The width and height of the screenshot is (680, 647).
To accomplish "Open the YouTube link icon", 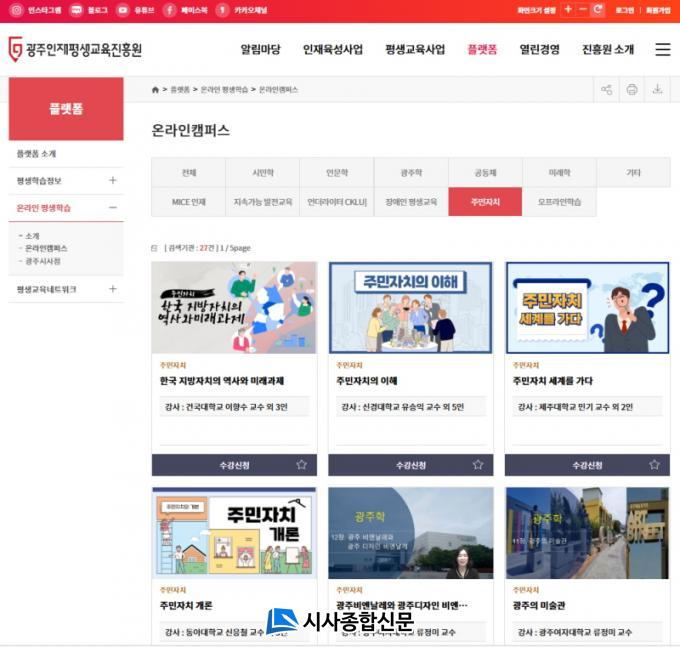I will 122,10.
